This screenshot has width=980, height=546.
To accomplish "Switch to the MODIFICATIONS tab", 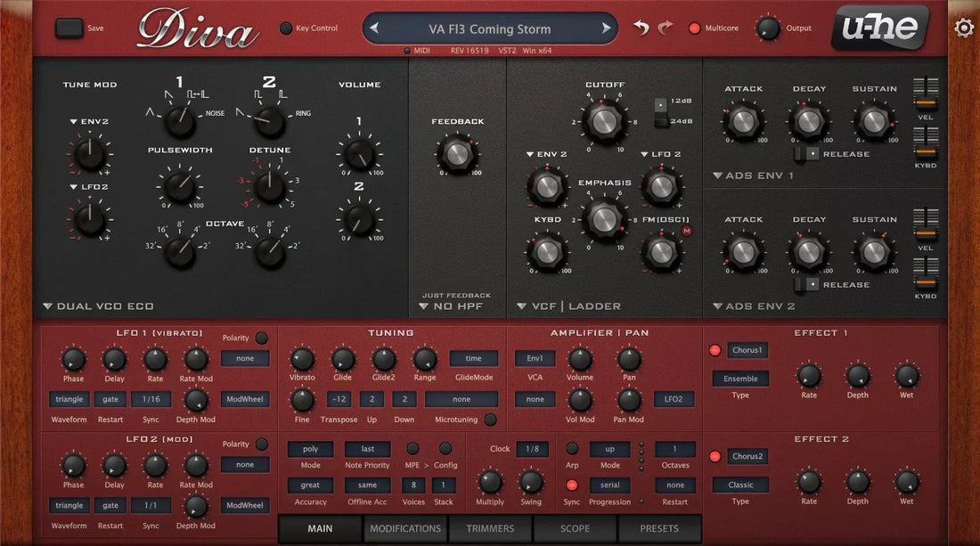I will [405, 528].
